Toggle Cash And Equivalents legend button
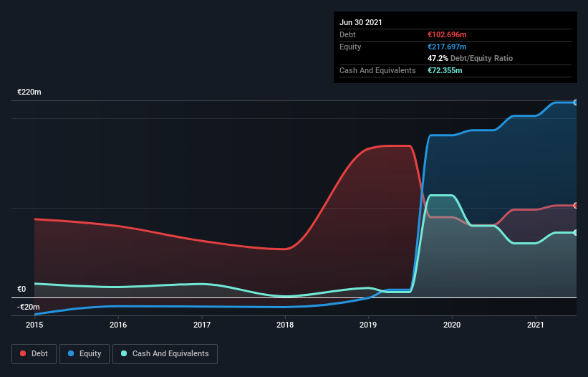Viewport: 588px width, 377px height. tap(165, 354)
